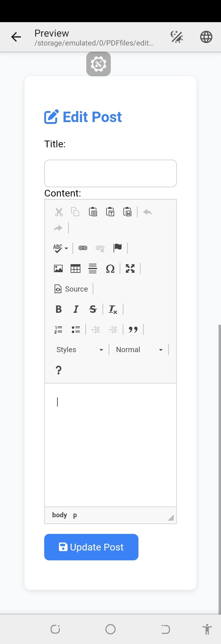The width and height of the screenshot is (221, 644).
Task: Add a link using the Link icon
Action: [x=83, y=248]
